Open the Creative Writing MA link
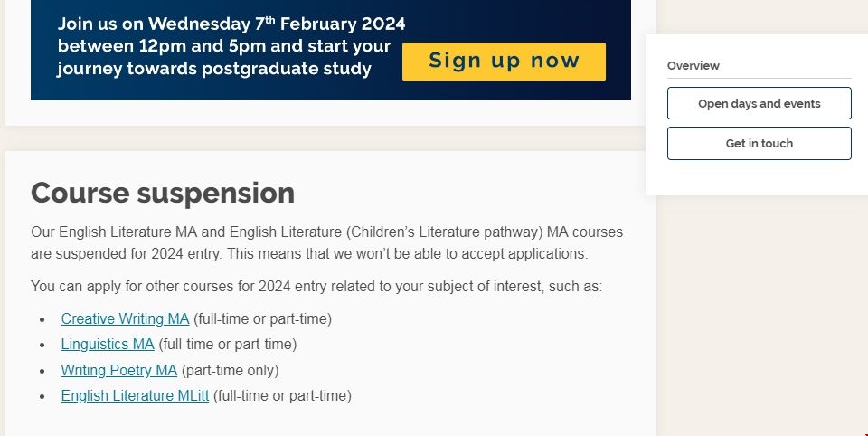 pos(125,319)
